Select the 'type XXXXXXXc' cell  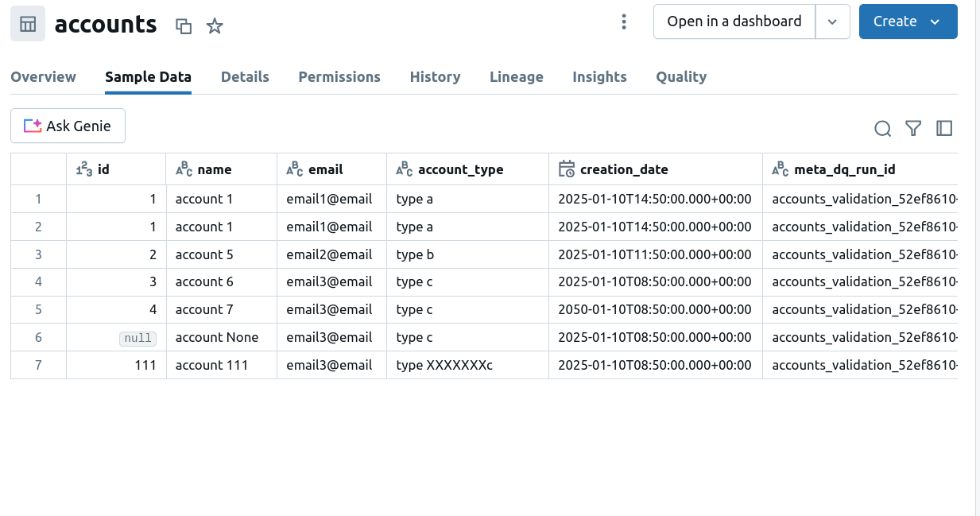coord(468,365)
